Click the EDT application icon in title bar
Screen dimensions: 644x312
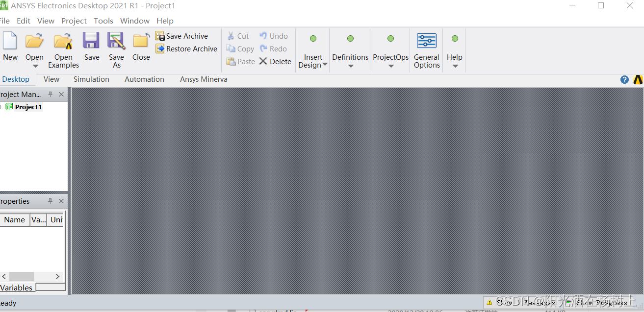click(x=4, y=6)
